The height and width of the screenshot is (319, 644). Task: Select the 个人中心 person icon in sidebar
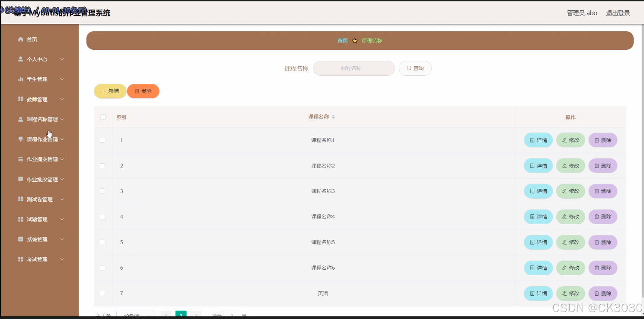click(20, 59)
